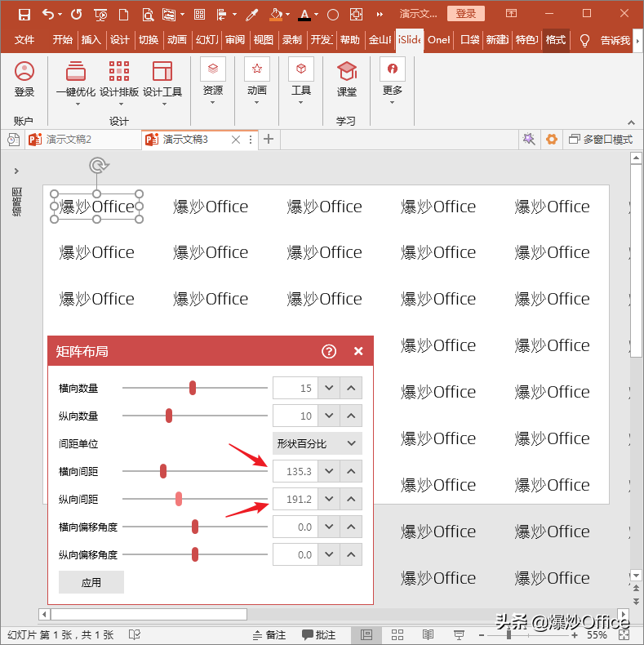This screenshot has width=644, height=645.
Task: Decrease vertical spacing value 191.2
Action: coord(329,499)
